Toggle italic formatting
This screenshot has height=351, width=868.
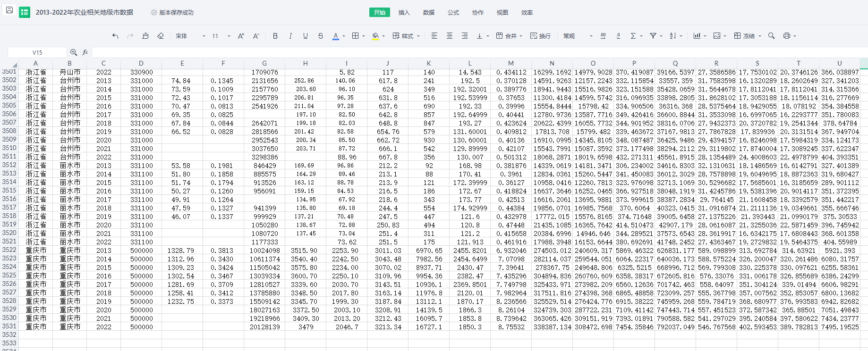pos(290,36)
